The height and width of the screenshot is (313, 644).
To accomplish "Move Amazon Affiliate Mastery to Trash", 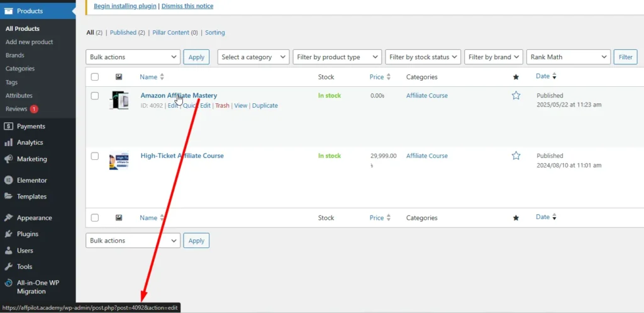I will pos(222,105).
